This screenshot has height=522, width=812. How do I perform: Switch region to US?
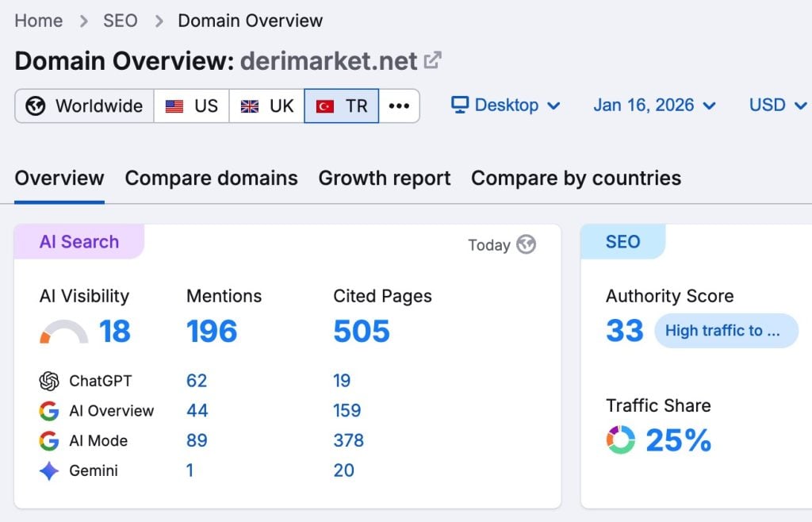pos(191,106)
